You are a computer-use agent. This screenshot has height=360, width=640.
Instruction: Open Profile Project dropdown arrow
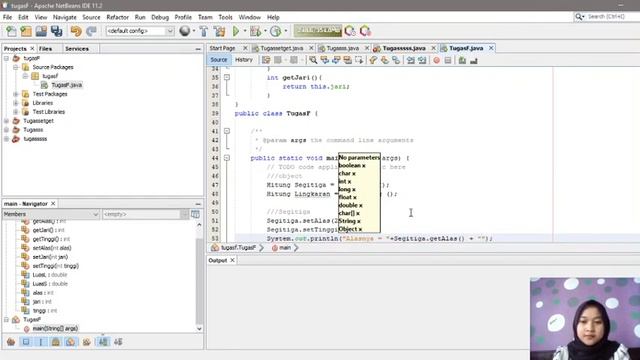[286, 31]
